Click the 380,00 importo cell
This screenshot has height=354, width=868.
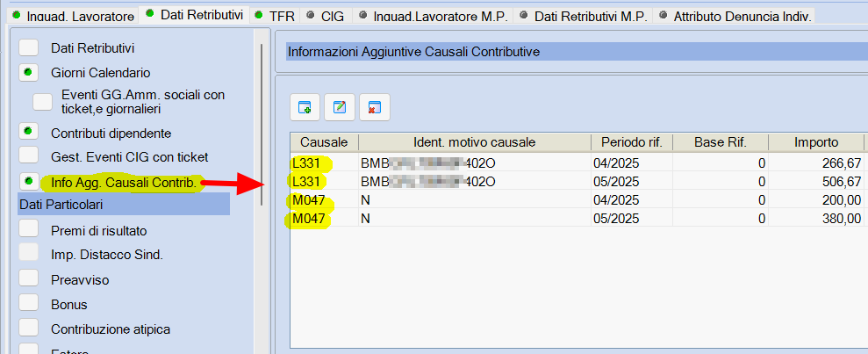click(816, 218)
